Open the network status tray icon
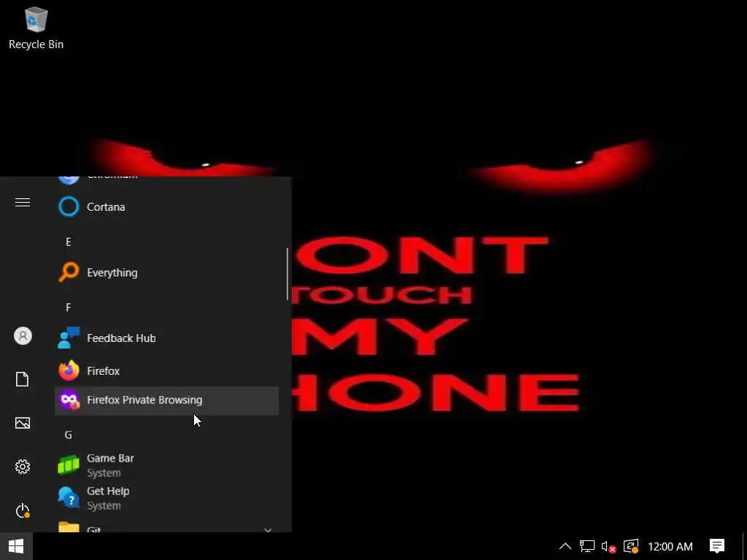This screenshot has width=747, height=560. click(587, 546)
